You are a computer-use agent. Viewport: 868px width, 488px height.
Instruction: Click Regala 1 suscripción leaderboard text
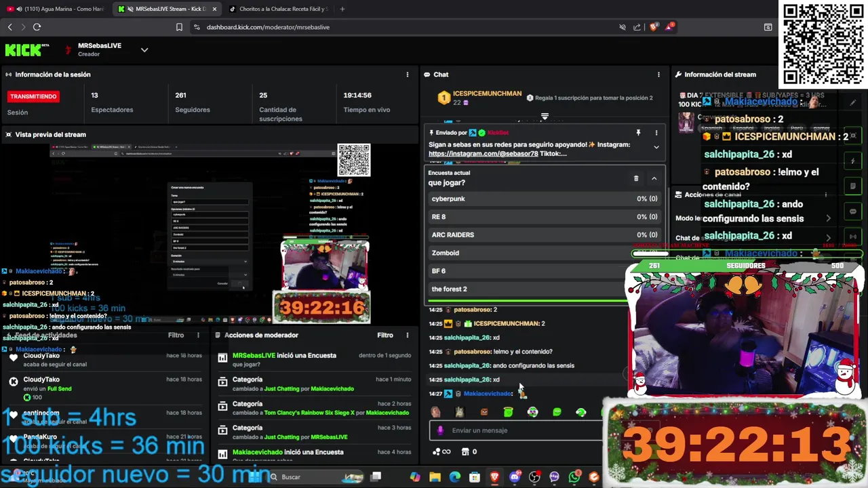[x=594, y=98]
